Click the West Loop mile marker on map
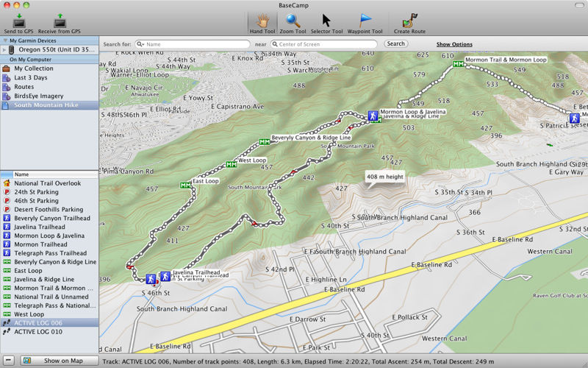Viewport: 588px width, 368px height. (x=232, y=164)
